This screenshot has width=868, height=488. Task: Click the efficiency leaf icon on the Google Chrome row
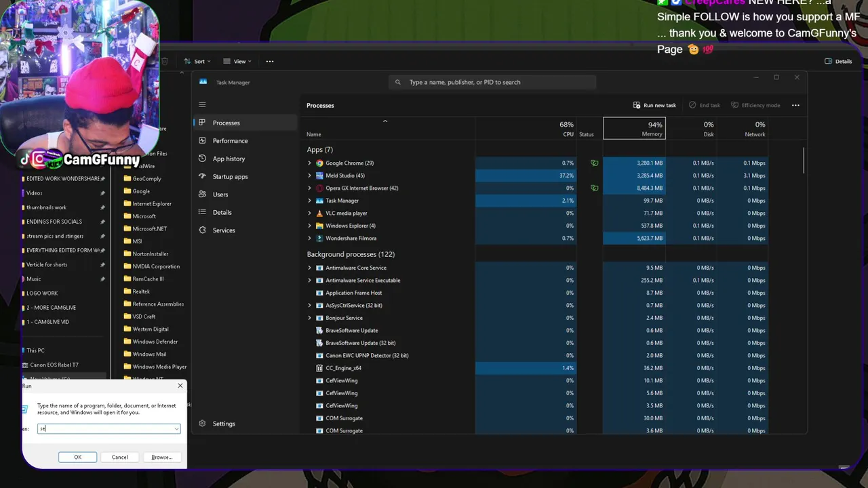point(595,163)
